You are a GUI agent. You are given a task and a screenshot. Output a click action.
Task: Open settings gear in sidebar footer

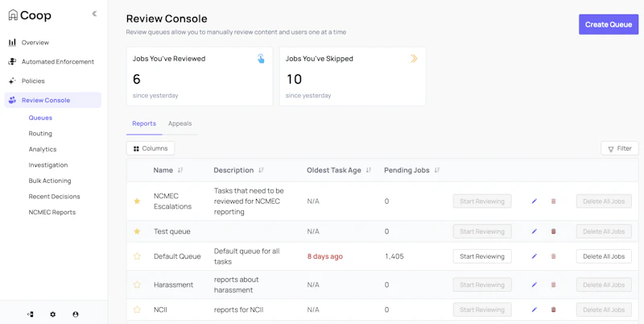pyautogui.click(x=52, y=314)
